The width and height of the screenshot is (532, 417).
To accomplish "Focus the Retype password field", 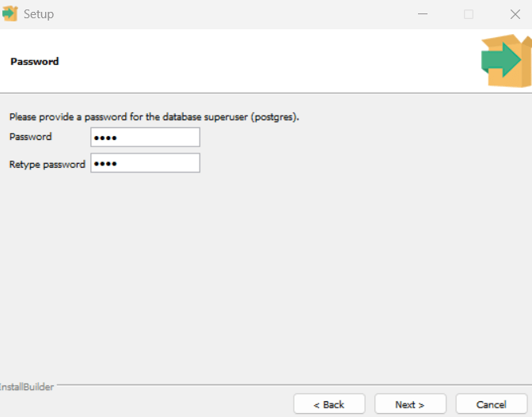I will [145, 163].
